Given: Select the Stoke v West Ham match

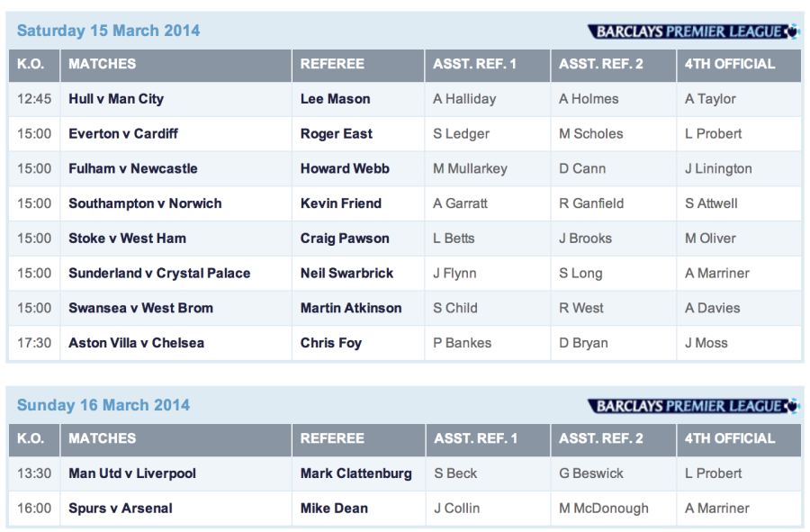Looking at the screenshot, I should [127, 239].
